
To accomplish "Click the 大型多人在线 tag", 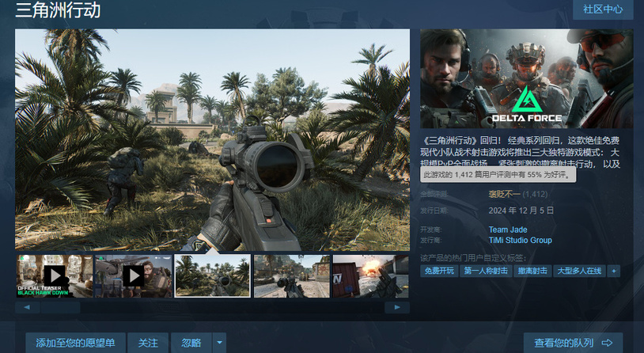I will [x=579, y=271].
